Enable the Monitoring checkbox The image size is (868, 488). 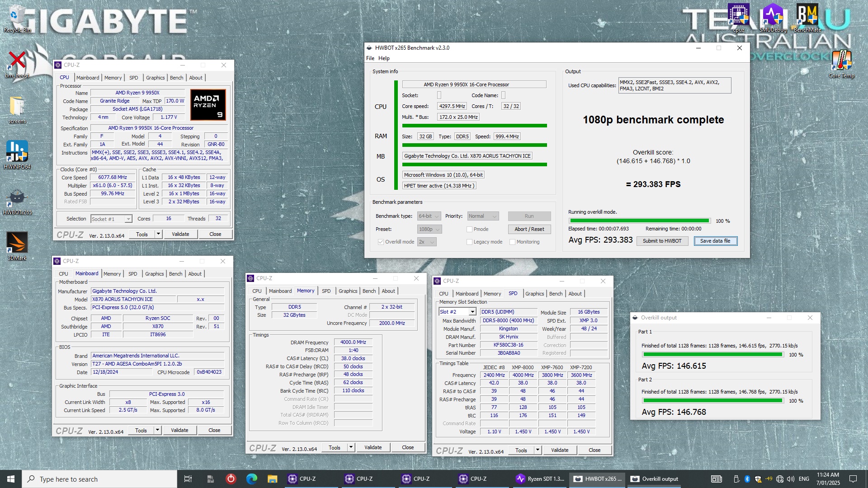coord(512,242)
